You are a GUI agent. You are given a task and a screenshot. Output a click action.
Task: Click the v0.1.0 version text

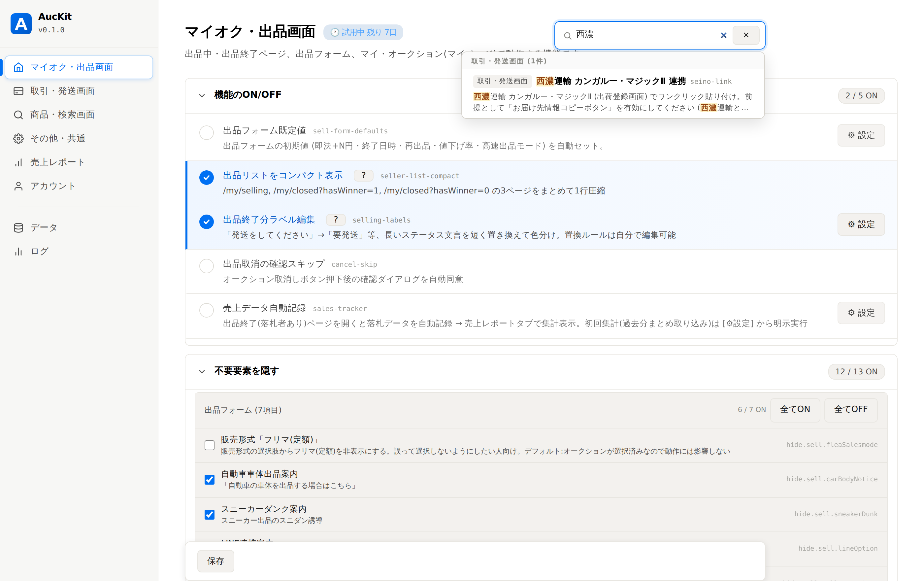pyautogui.click(x=51, y=30)
